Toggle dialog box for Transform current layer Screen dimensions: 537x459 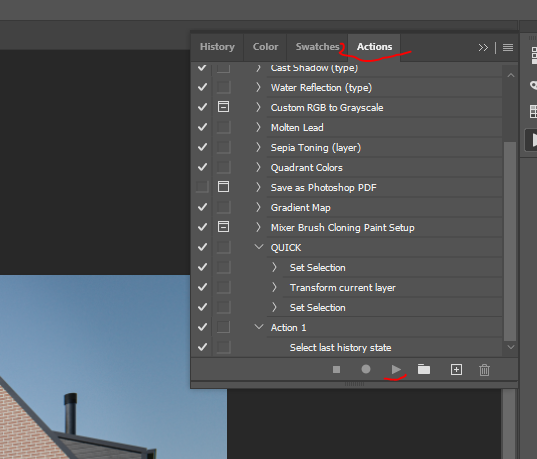click(223, 287)
